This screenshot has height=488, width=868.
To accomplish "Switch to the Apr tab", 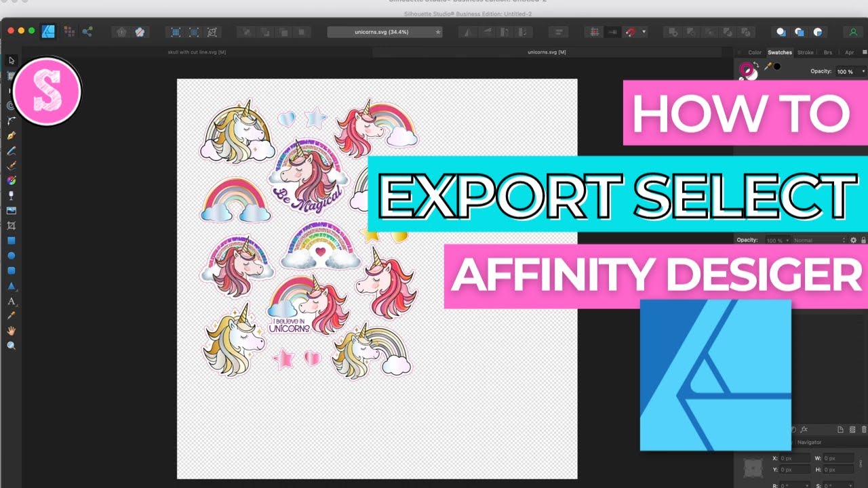I will tap(850, 52).
